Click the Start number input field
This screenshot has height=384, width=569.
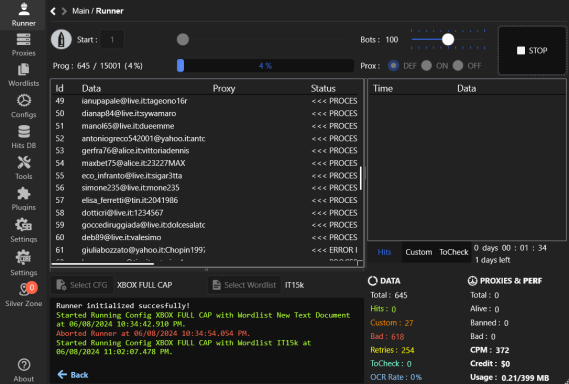112,40
